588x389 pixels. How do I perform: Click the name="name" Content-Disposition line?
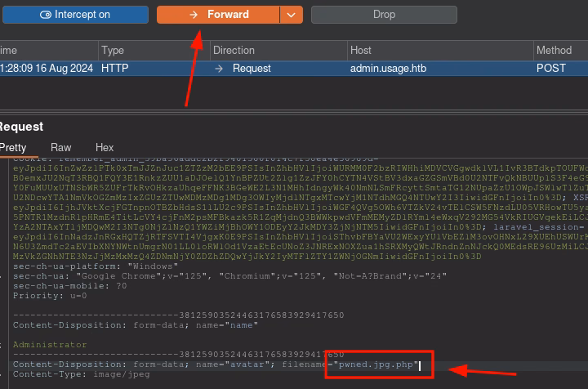pyautogui.click(x=136, y=325)
